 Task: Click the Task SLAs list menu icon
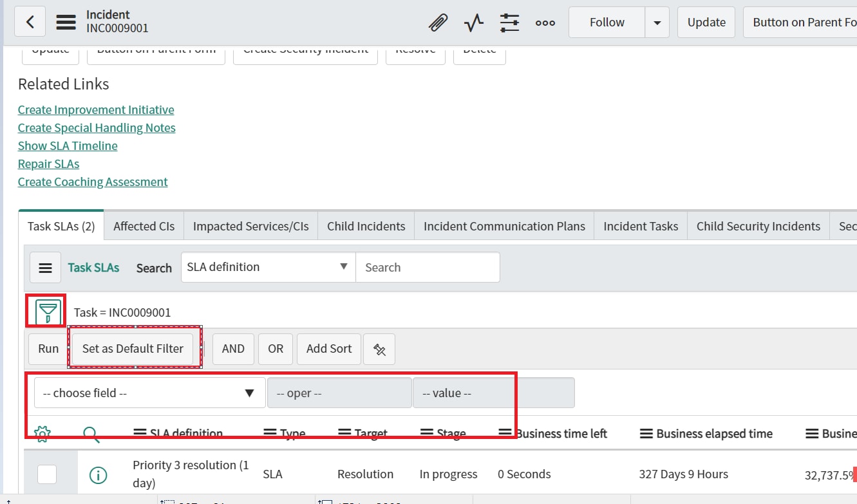click(45, 267)
